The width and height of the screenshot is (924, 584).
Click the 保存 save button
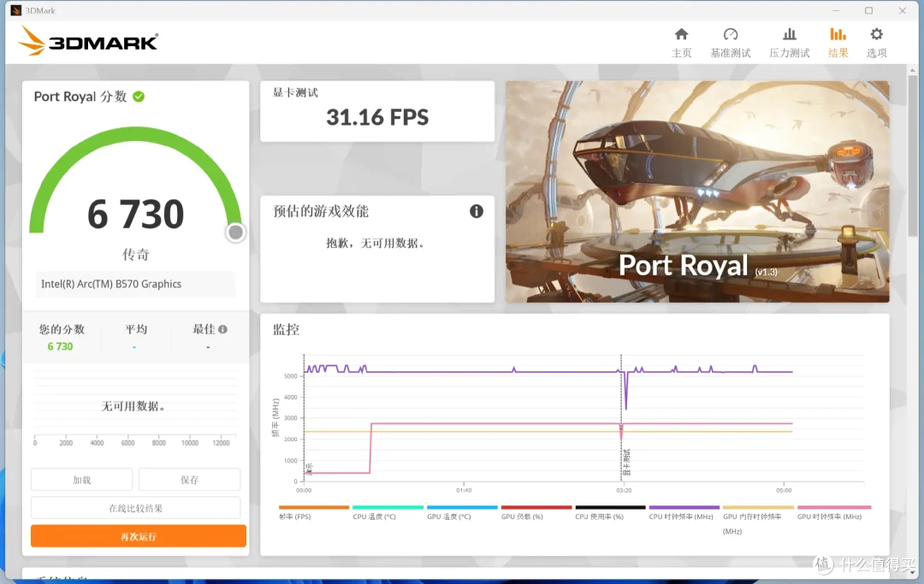190,480
